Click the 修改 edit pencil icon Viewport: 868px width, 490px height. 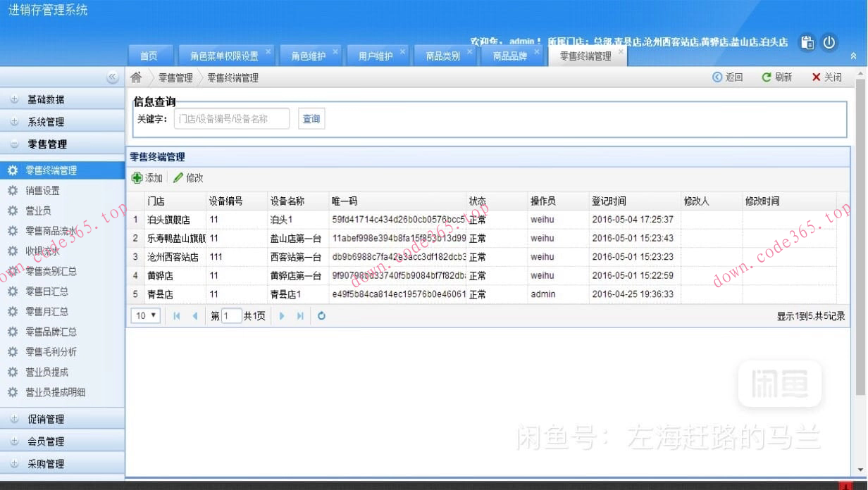click(175, 178)
